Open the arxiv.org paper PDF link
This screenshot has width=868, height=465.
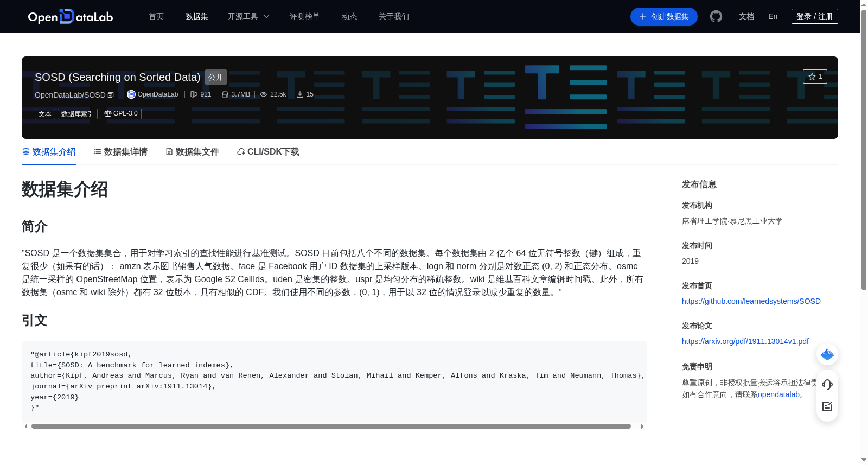click(x=745, y=341)
